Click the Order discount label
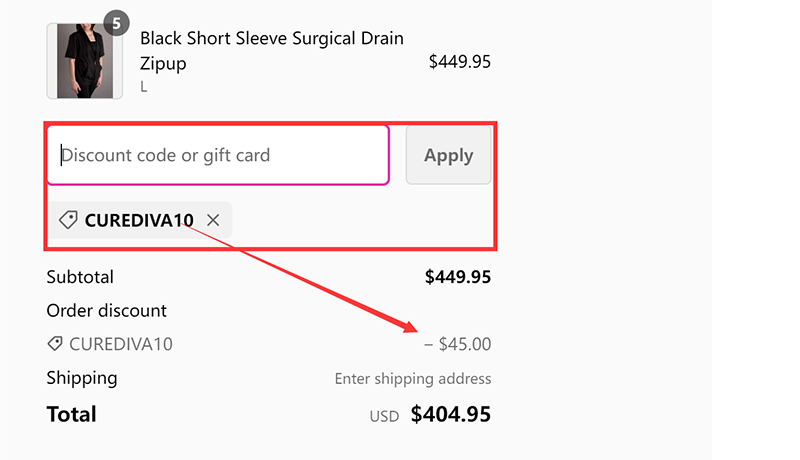The width and height of the screenshot is (800, 460). pyautogui.click(x=106, y=311)
